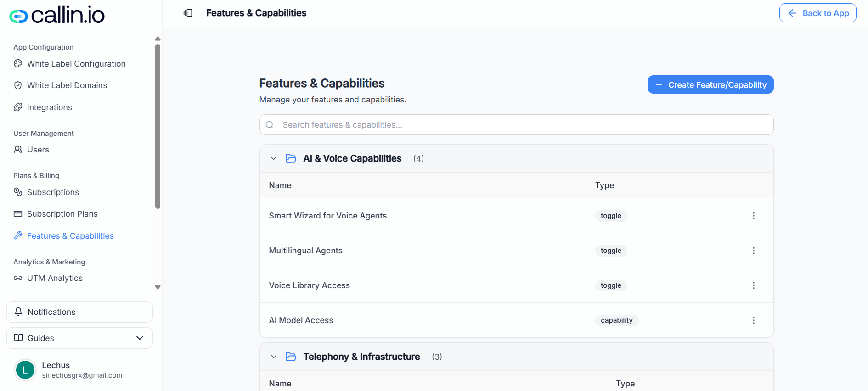
Task: Click the White Label Configuration palette icon
Action: pos(18,64)
